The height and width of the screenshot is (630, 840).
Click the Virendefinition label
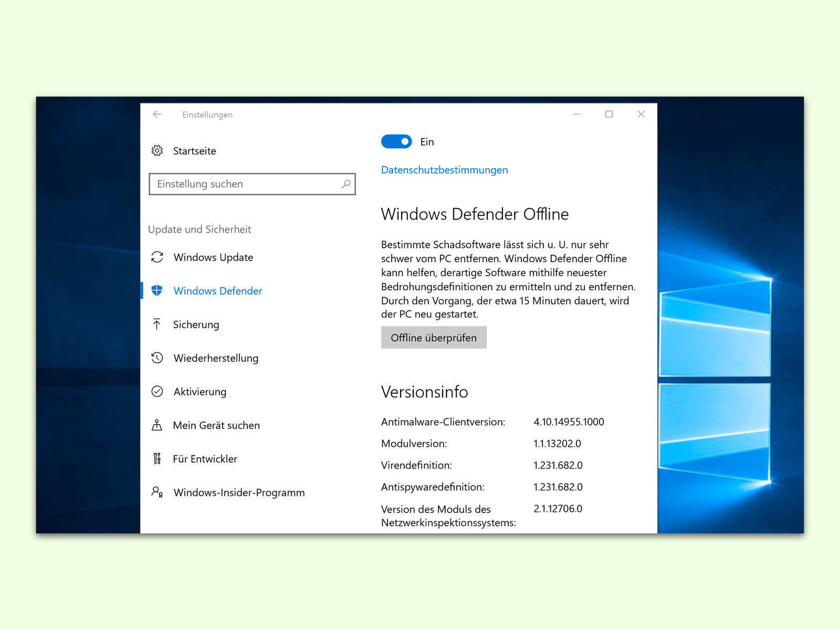point(416,466)
